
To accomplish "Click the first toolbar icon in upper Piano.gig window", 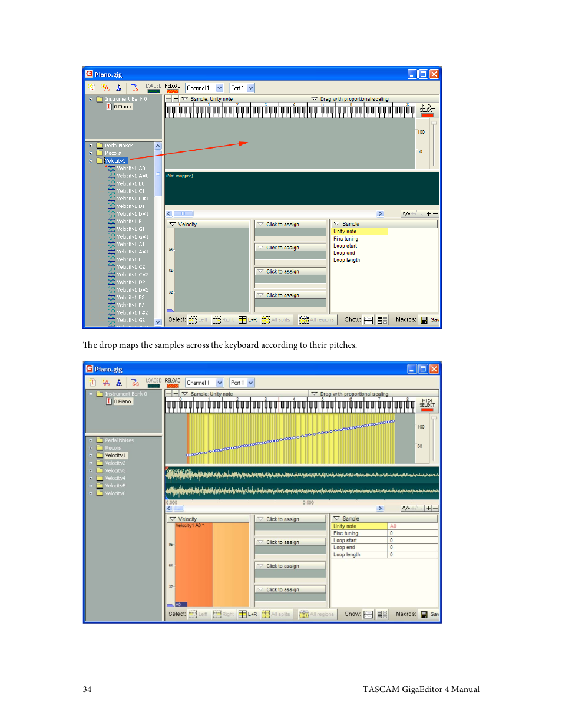I will 92,88.
